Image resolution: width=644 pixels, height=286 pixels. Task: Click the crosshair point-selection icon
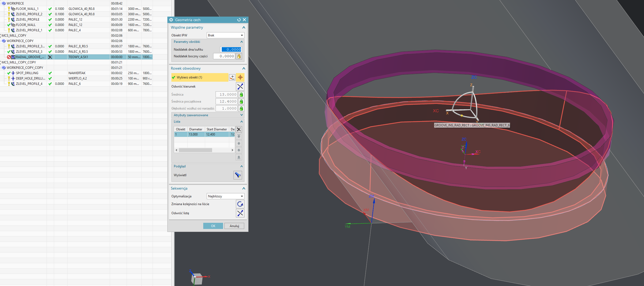[240, 77]
